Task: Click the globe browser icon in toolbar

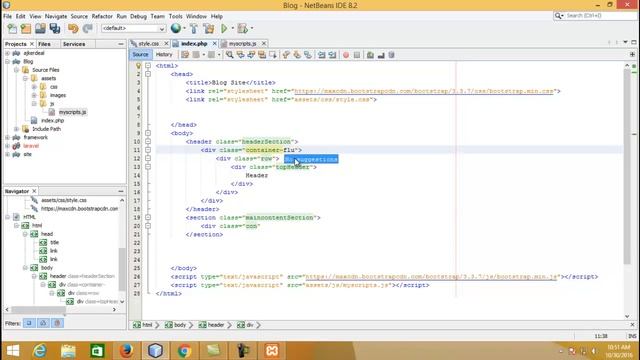Action: click(176, 28)
